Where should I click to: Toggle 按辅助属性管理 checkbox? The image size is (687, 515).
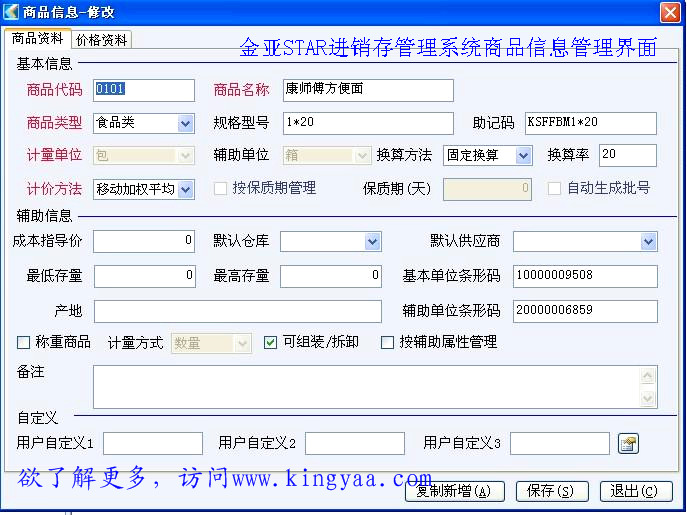coord(388,343)
